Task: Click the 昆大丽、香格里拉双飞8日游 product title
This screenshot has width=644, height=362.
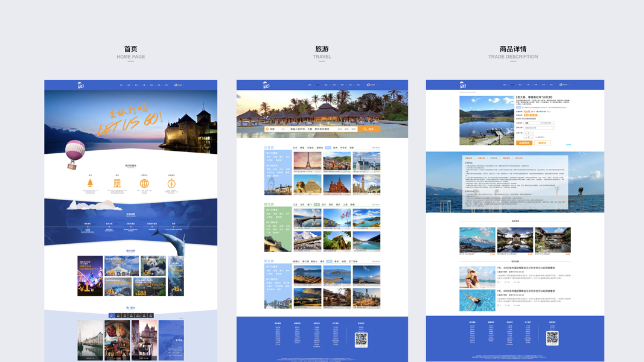Action: (534, 97)
